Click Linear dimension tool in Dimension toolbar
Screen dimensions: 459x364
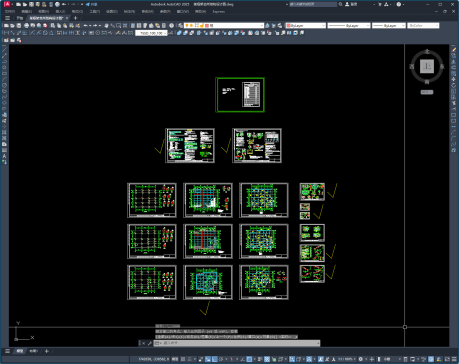pyautogui.click(x=6, y=33)
